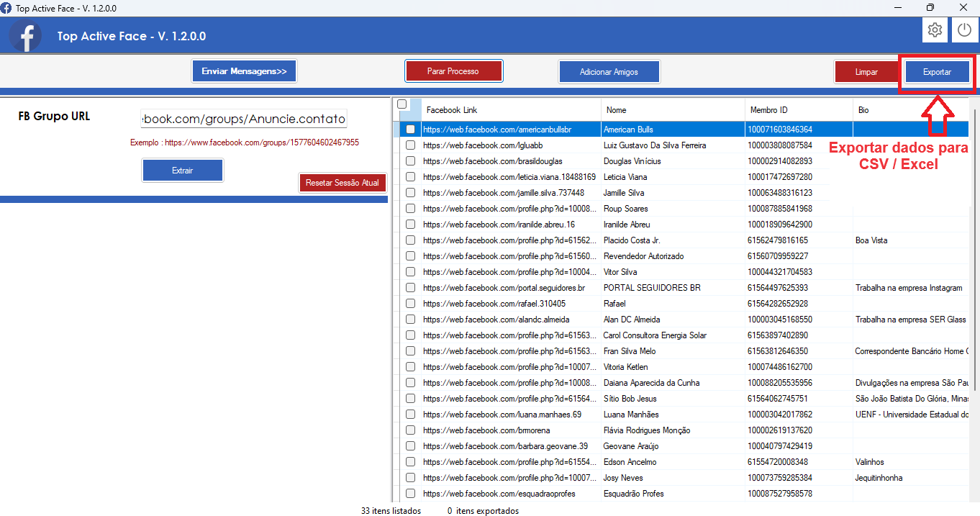
Task: Export data with the Exportar button
Action: click(x=937, y=71)
